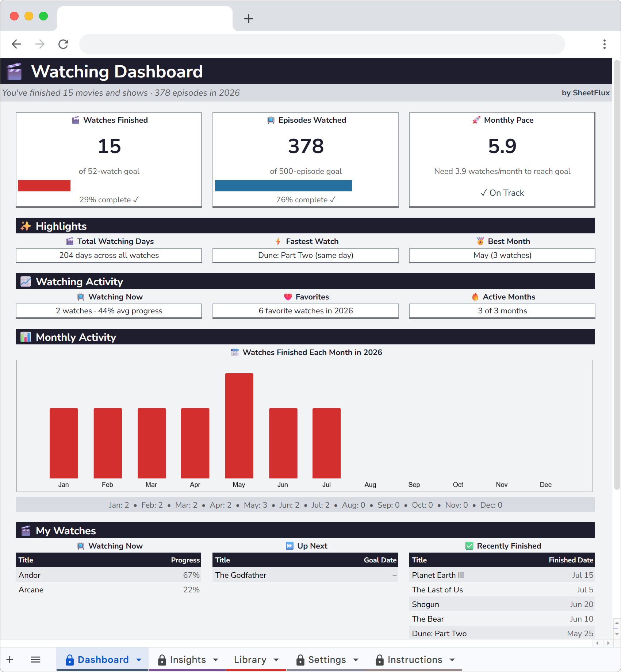Image resolution: width=621 pixels, height=672 pixels.
Task: Click the clapperboard icon in the Watching Dashboard header
Action: (x=15, y=72)
